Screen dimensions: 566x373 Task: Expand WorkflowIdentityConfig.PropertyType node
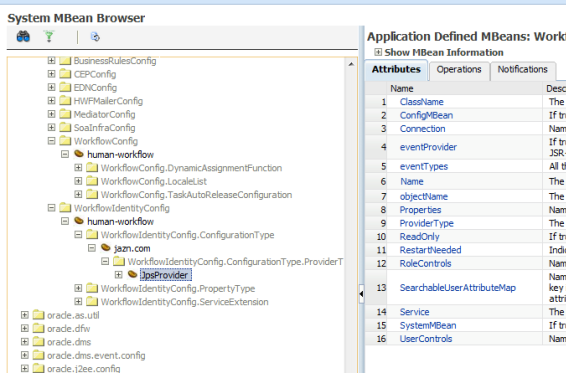[x=78, y=288]
